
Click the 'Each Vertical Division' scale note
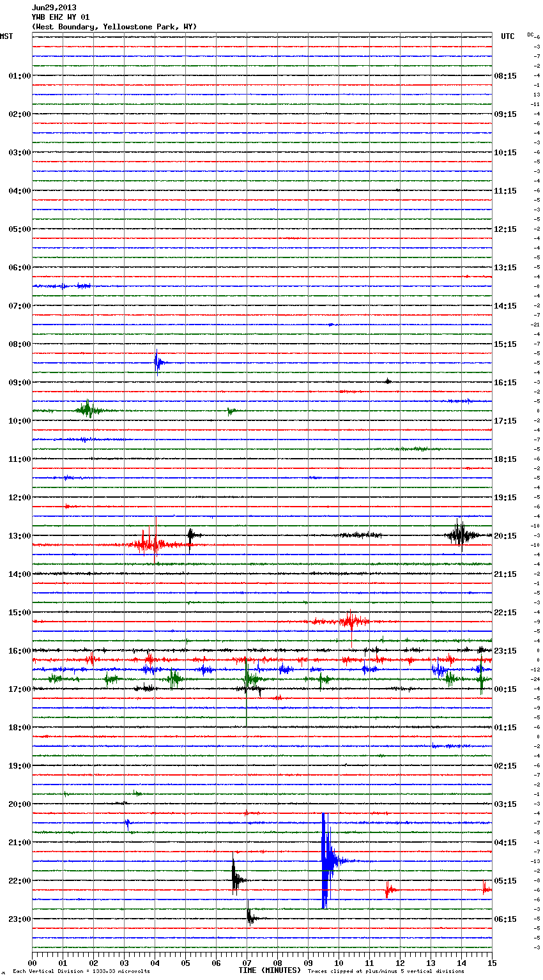pyautogui.click(x=81, y=972)
